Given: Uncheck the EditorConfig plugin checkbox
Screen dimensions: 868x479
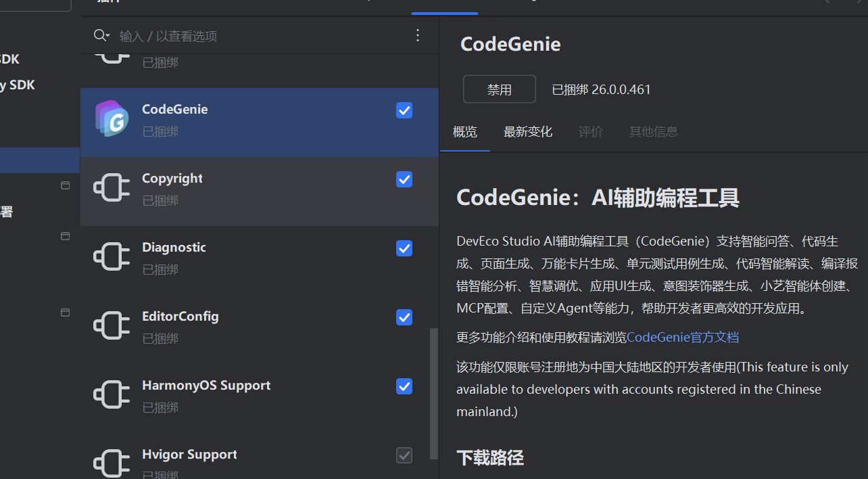Looking at the screenshot, I should tap(404, 317).
